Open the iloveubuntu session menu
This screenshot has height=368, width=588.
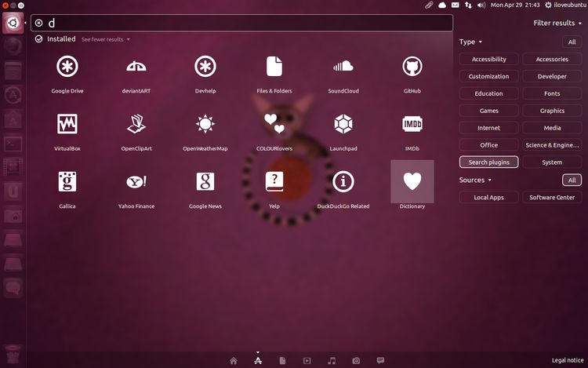[566, 5]
